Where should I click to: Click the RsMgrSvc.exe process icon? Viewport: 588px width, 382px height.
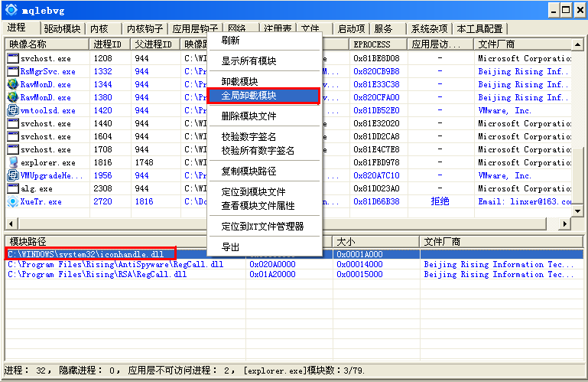tap(13, 71)
